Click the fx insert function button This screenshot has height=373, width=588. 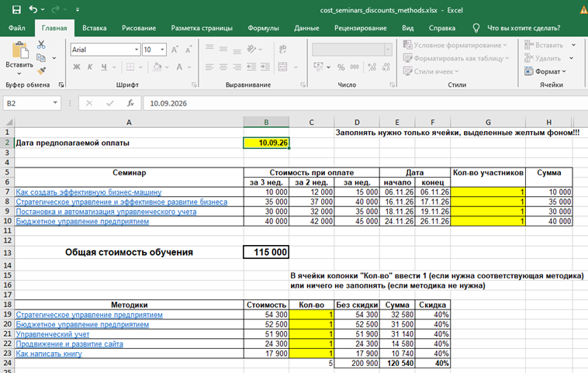pos(130,103)
